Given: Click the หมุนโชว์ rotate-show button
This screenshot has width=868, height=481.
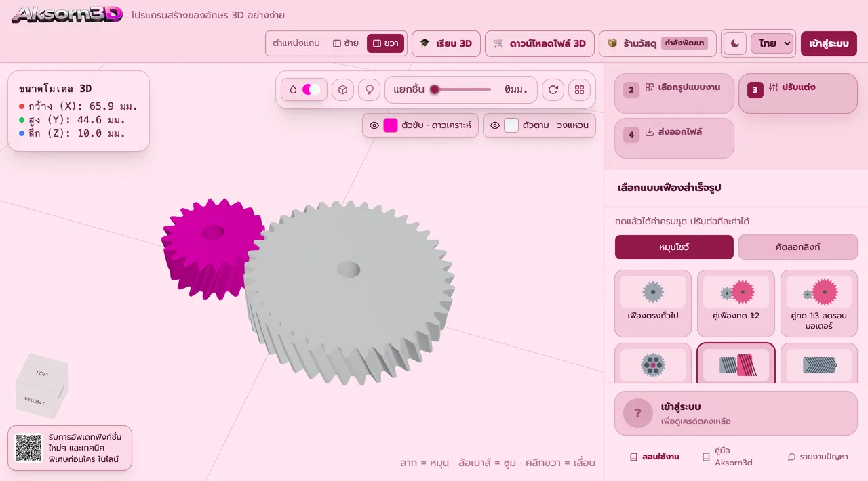Looking at the screenshot, I should pos(674,247).
